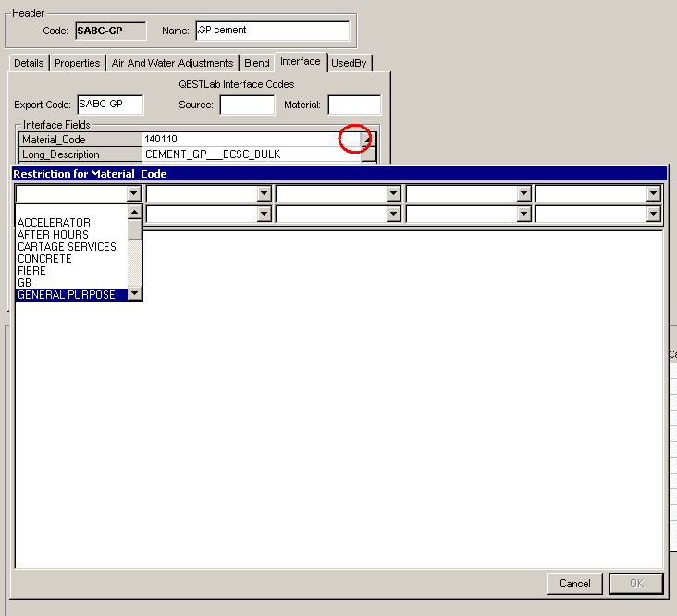Pick ACCELERATOR from the restriction list

tap(54, 223)
